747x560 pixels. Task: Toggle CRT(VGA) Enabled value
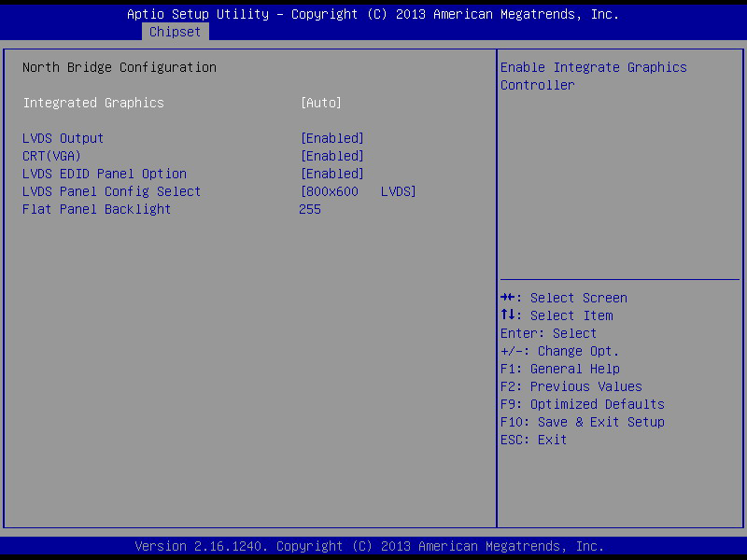point(332,156)
